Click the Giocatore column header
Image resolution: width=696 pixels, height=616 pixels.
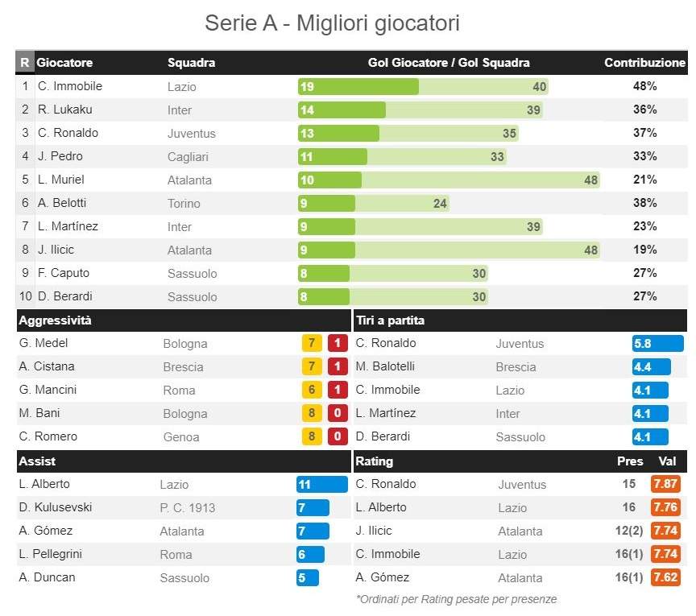point(64,63)
